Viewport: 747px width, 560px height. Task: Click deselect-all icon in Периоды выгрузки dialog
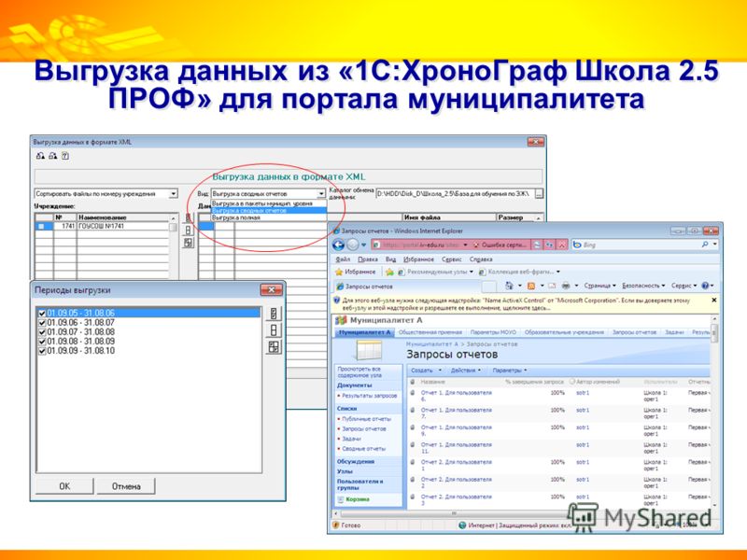[x=274, y=330]
